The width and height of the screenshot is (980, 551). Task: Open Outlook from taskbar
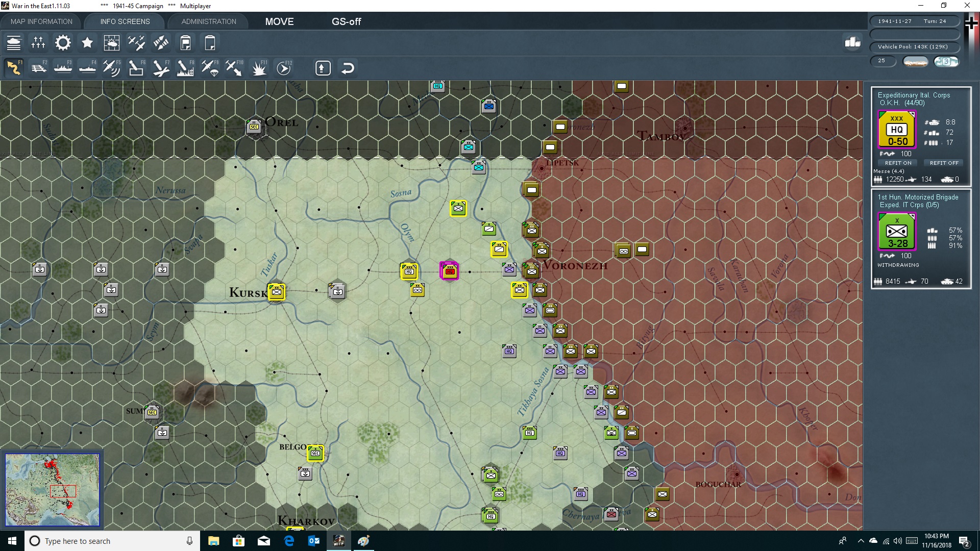pyautogui.click(x=314, y=541)
